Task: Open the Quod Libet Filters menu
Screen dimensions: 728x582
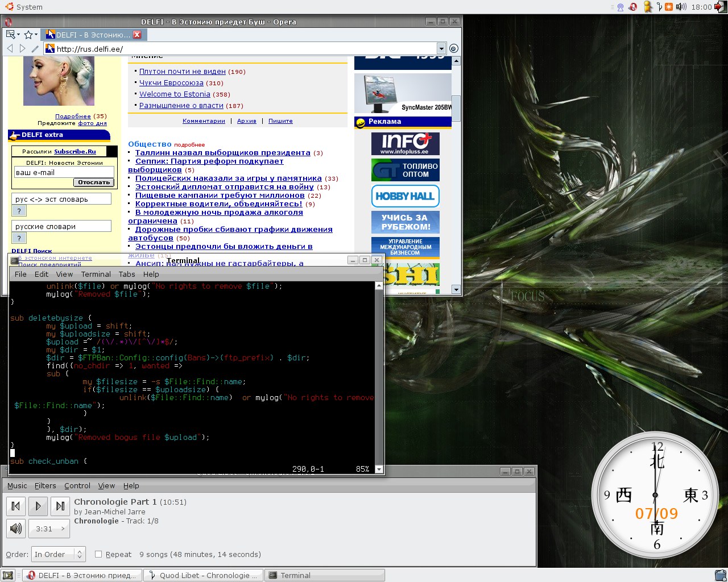Action: click(x=45, y=485)
